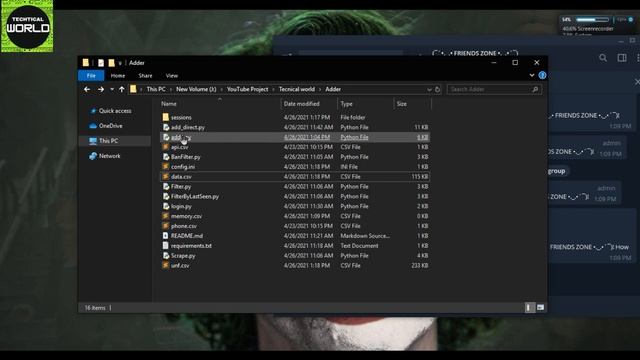Screen dimensions: 640x360
Task: Go up one folder level arrow
Action: [x=122, y=89]
